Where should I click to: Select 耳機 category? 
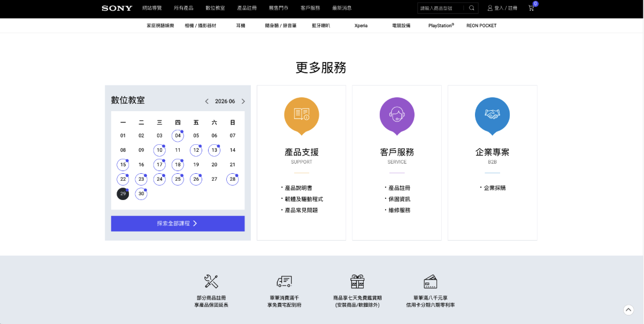[x=241, y=26]
